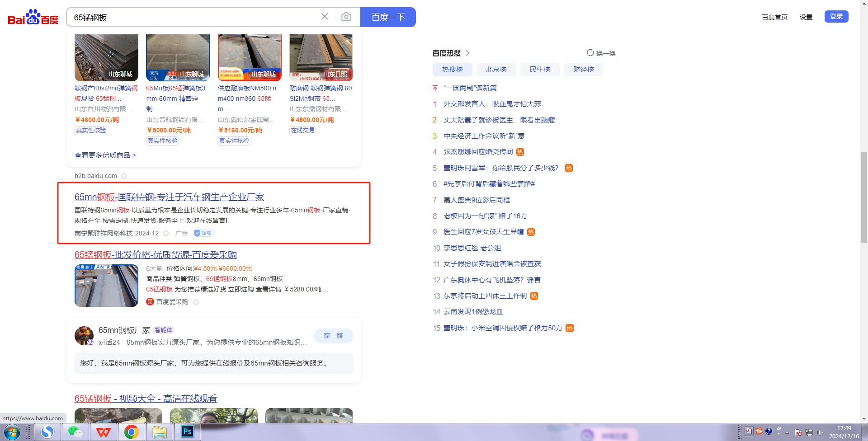Open the blue help question-mark tray icon
868x441 pixels.
[769, 431]
